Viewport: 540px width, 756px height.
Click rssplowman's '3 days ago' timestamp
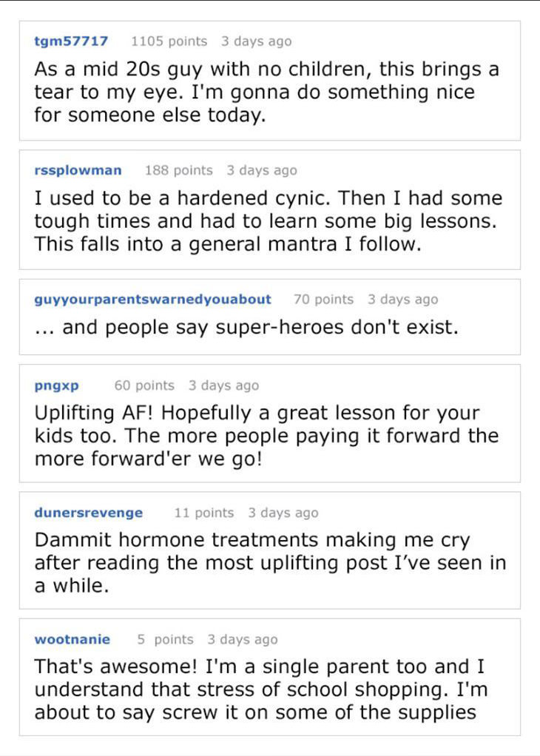pos(262,171)
